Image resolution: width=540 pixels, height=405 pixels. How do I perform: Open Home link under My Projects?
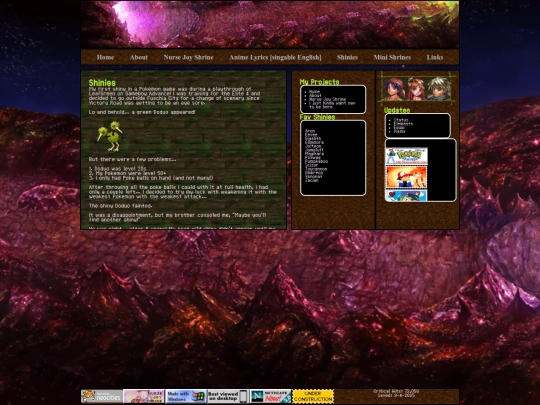(x=314, y=92)
